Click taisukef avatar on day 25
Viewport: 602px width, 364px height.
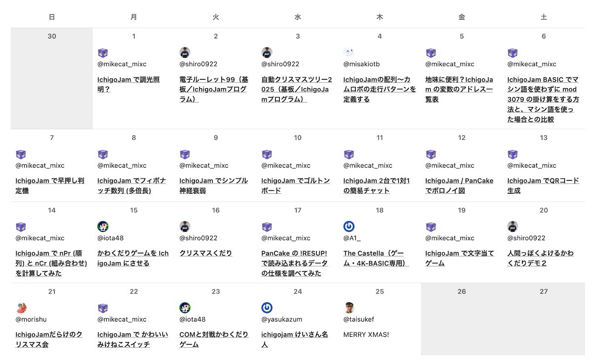click(348, 308)
